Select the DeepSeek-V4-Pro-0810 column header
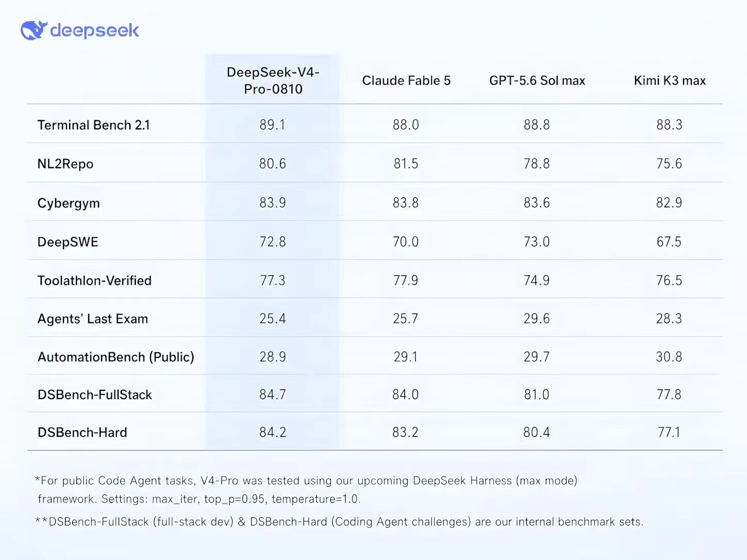Image resolution: width=747 pixels, height=560 pixels. (x=273, y=80)
